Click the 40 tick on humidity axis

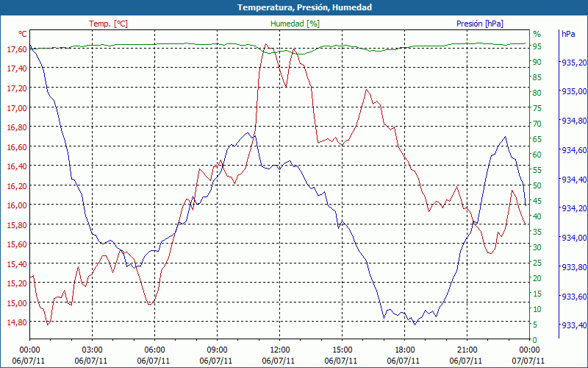click(537, 216)
